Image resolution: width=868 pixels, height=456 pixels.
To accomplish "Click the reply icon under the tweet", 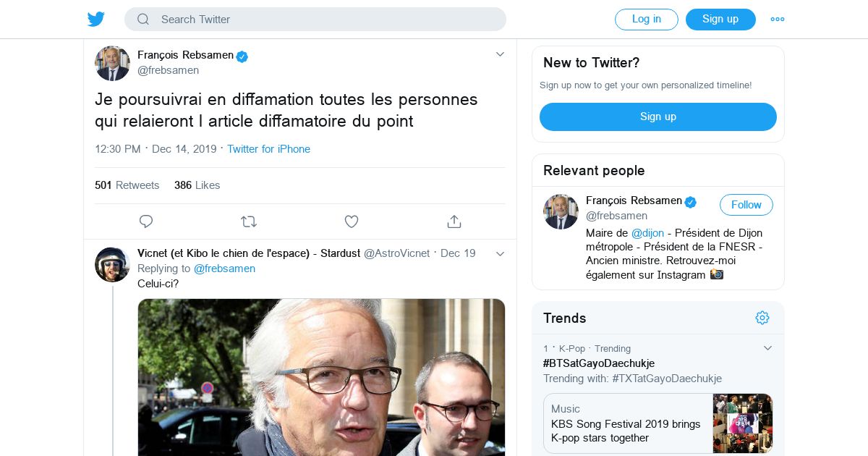I will [x=146, y=221].
